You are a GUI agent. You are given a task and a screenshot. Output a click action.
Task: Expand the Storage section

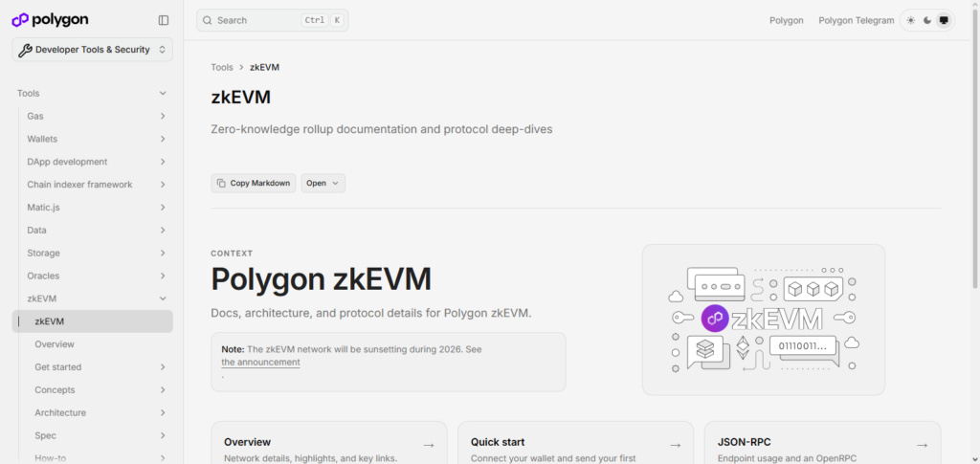[x=163, y=253]
